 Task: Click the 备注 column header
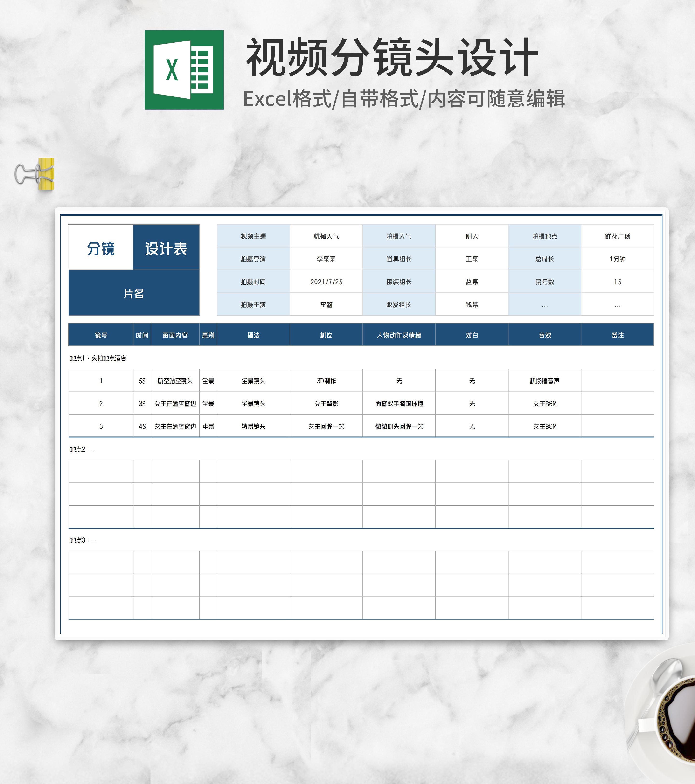tap(617, 335)
